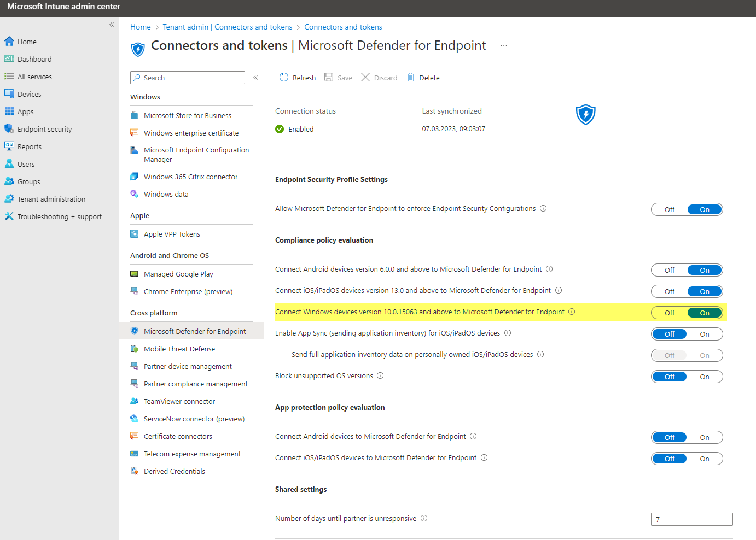Screen dimensions: 756x540
Task: Click the last Connectors and tokens breadcrumb
Action: click(x=343, y=27)
